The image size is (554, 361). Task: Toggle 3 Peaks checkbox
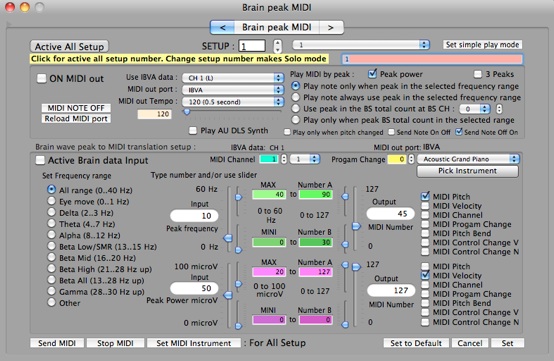pos(478,74)
